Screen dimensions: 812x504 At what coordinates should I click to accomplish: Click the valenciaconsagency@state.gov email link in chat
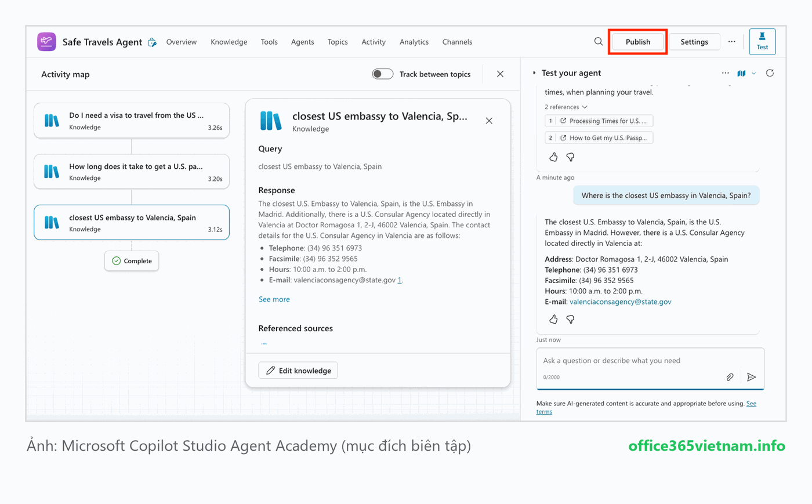pyautogui.click(x=620, y=302)
